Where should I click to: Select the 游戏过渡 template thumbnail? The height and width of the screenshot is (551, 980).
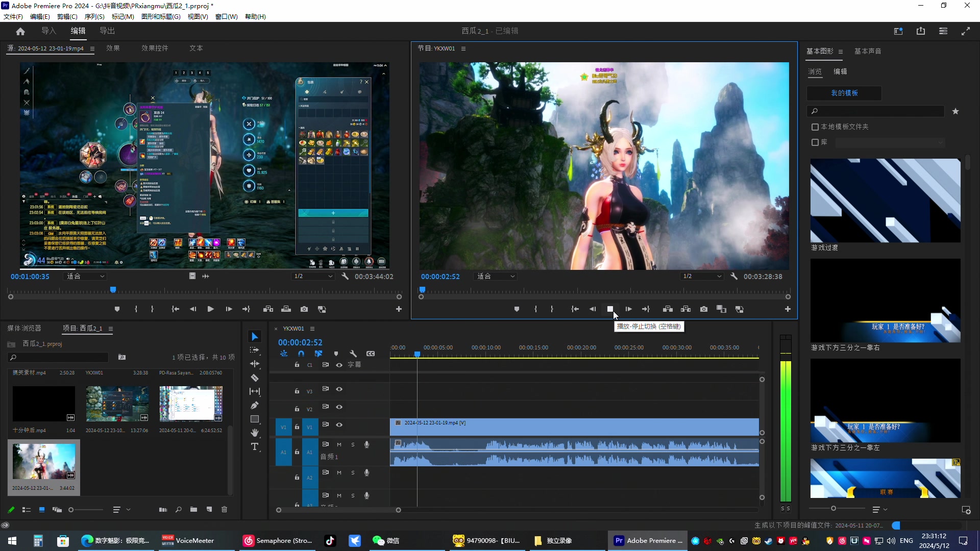click(x=885, y=201)
